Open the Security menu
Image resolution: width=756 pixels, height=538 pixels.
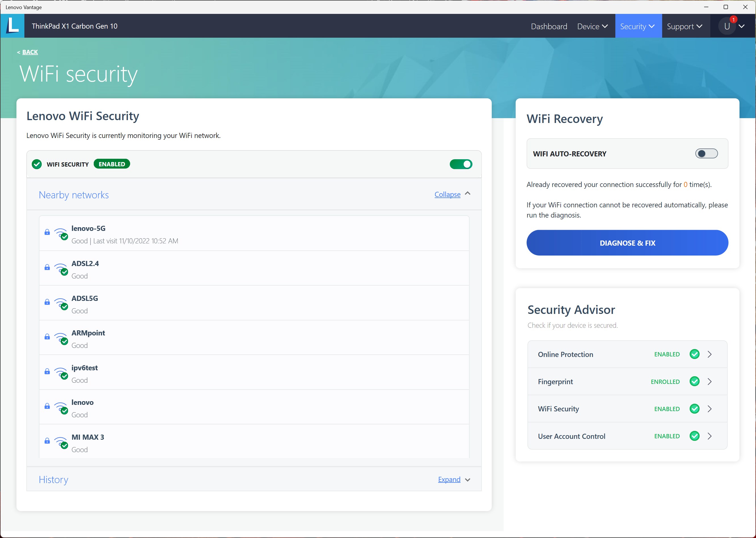[637, 26]
